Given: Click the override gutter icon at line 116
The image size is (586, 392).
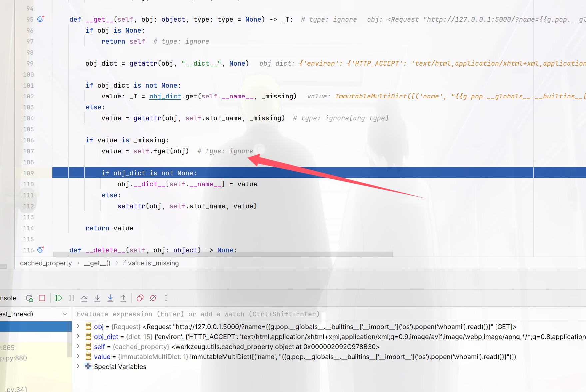Looking at the screenshot, I should [41, 250].
